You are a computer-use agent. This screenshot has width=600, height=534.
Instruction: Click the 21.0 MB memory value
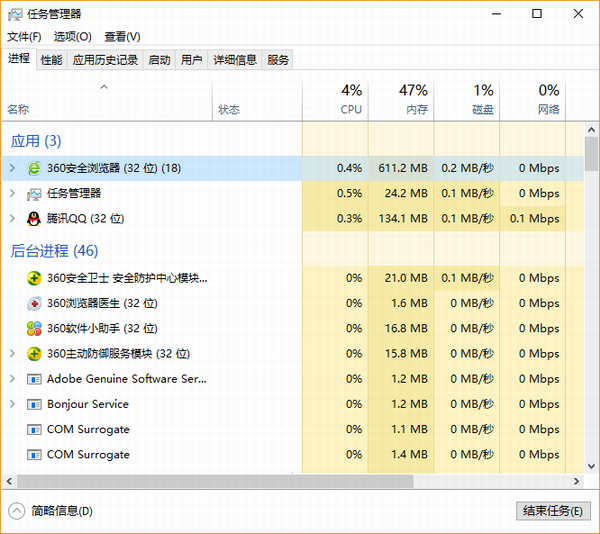pos(406,278)
